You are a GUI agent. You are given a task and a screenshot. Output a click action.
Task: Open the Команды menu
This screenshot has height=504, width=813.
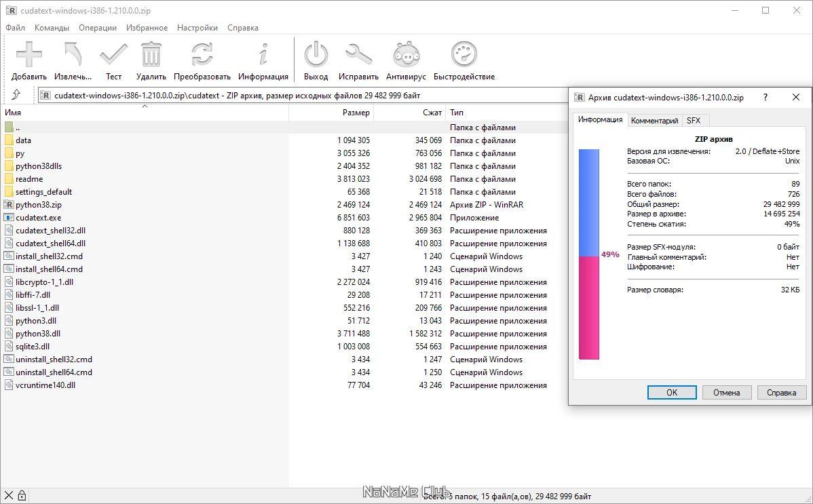point(52,28)
